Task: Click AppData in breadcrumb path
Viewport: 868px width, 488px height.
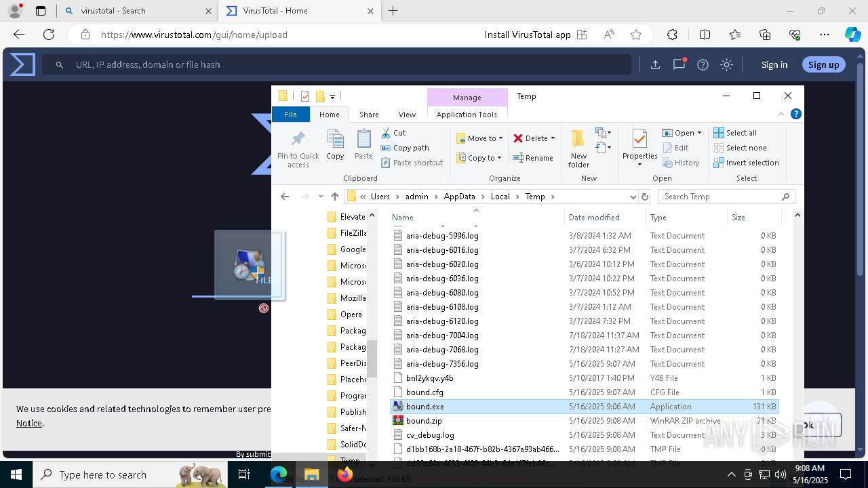Action: coord(459,197)
